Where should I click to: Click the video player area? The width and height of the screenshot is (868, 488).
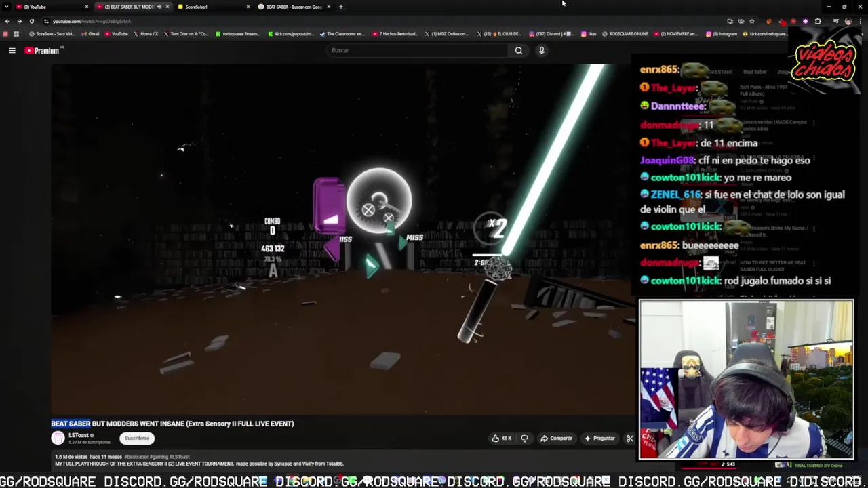342,239
